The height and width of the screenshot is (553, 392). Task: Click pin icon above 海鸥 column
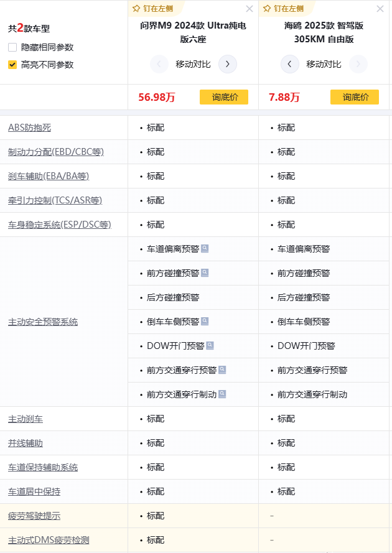267,9
